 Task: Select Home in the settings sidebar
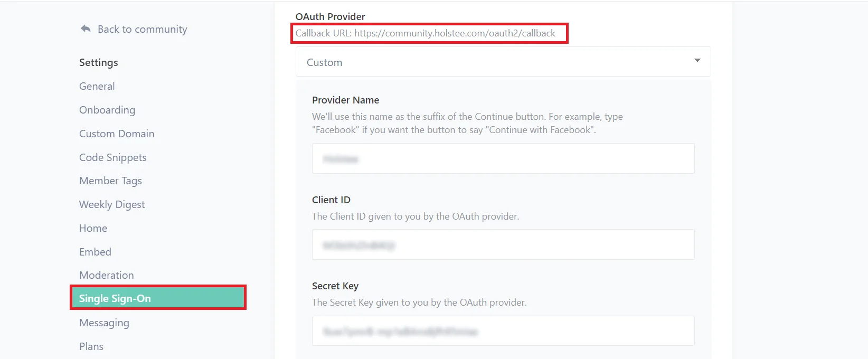tap(93, 228)
